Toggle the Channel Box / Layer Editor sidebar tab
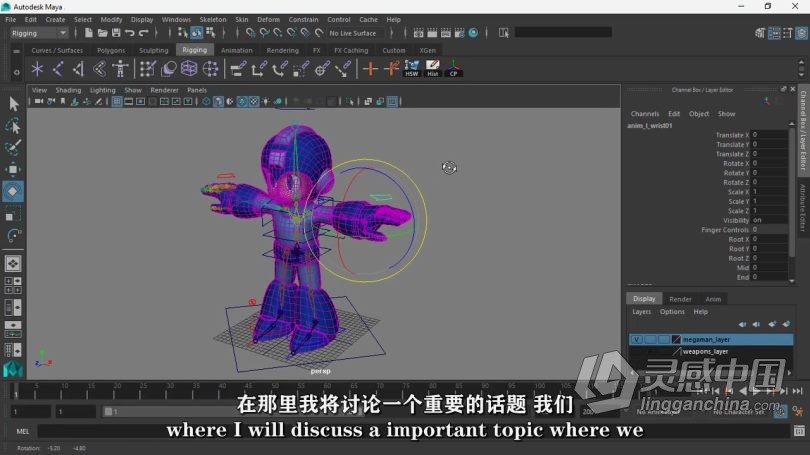Image resolution: width=810 pixels, height=455 pixels. pyautogui.click(x=803, y=131)
